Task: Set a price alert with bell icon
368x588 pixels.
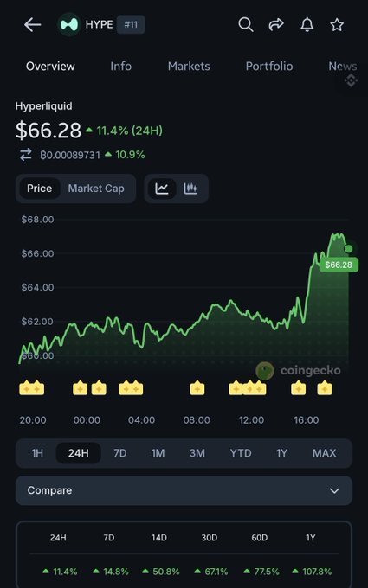Action: [307, 25]
